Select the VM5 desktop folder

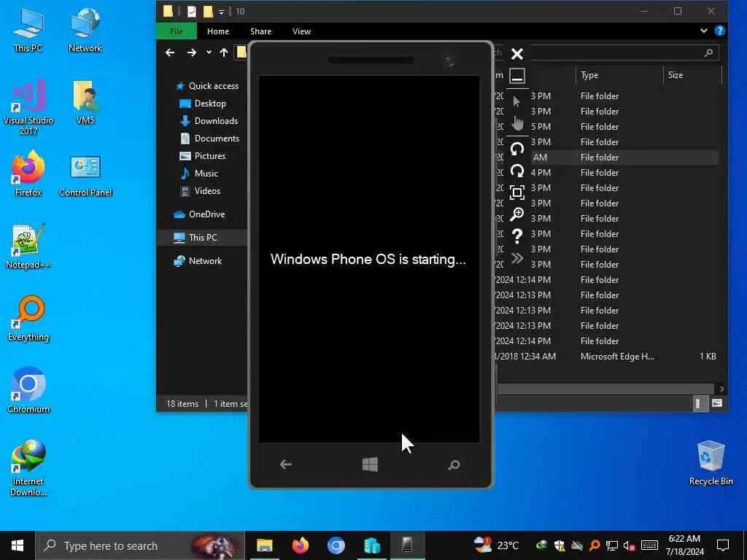pos(85,103)
